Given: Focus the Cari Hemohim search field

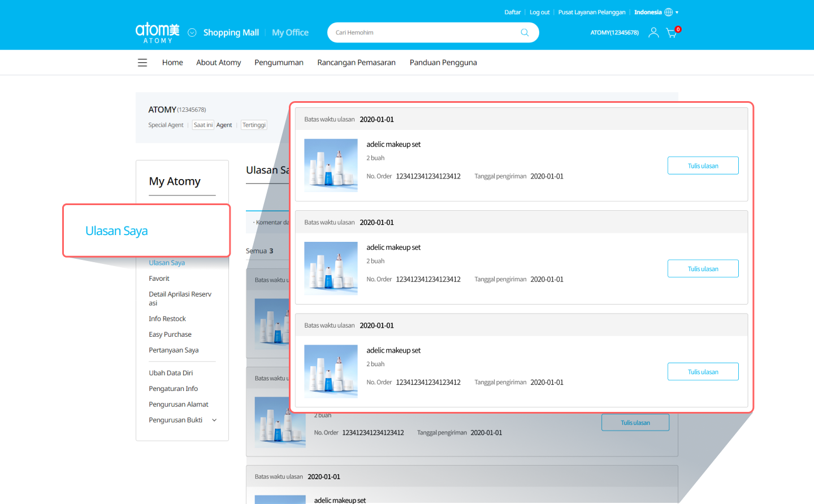Looking at the screenshot, I should point(424,33).
